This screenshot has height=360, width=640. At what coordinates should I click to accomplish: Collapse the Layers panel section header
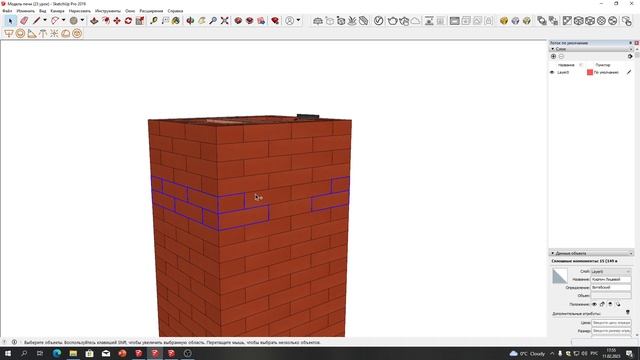coord(591,49)
